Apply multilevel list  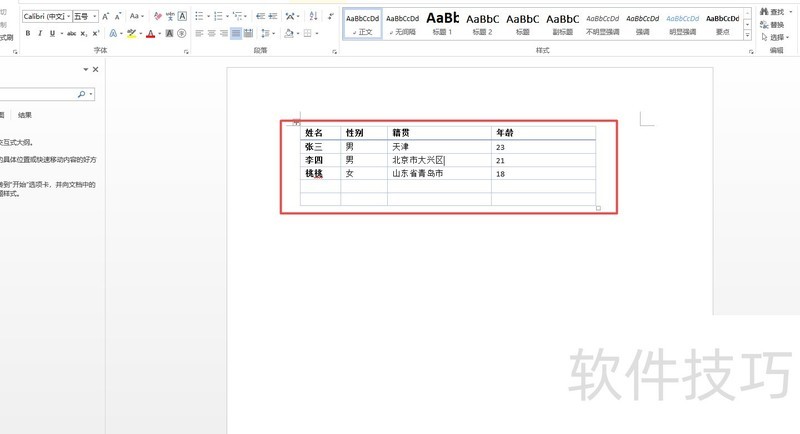(x=237, y=16)
